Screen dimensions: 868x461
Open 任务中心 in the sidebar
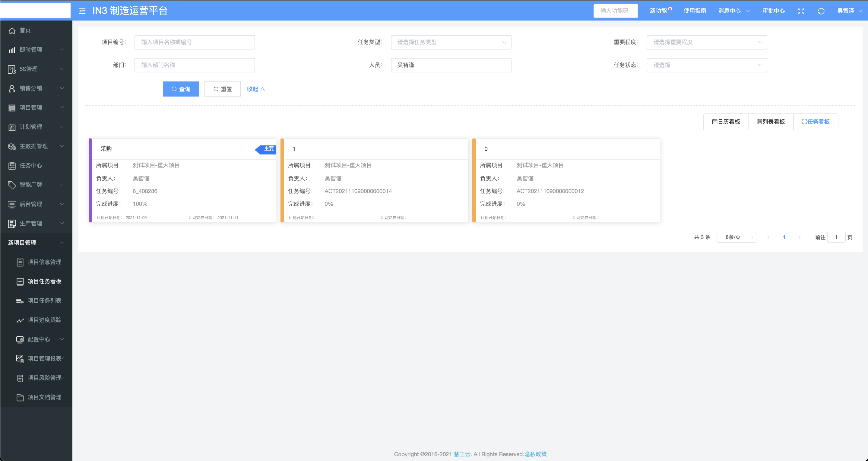(x=31, y=165)
